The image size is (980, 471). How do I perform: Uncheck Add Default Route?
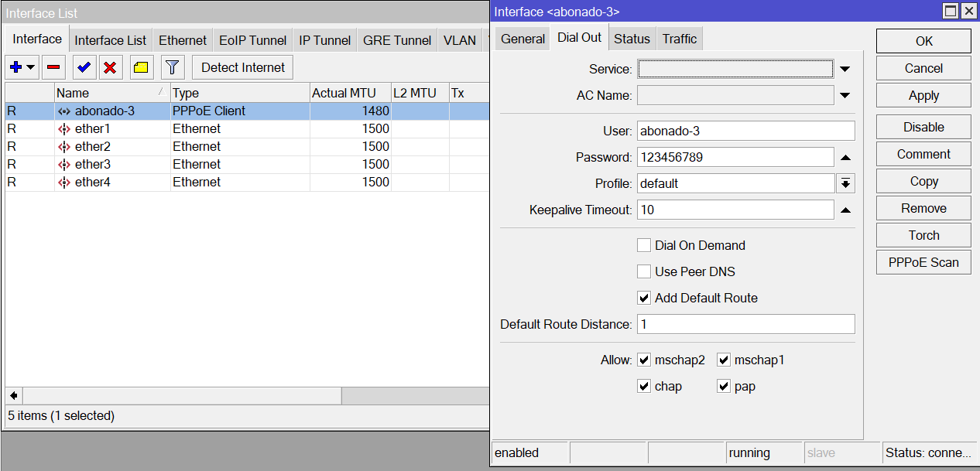(644, 298)
